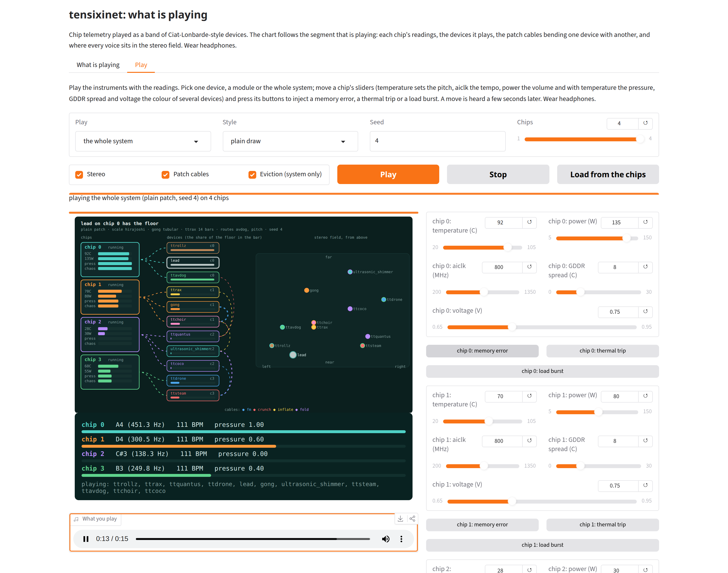Adjust chip 0 temperature slider

click(482, 248)
